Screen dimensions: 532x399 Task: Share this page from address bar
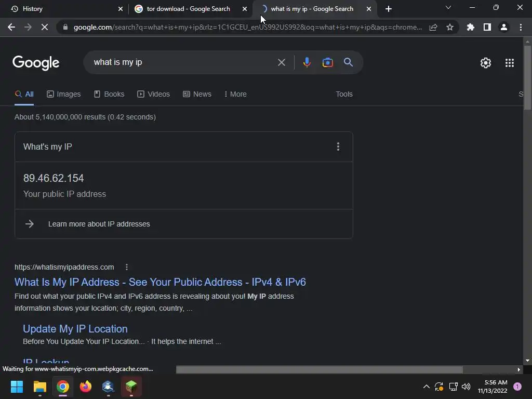click(x=433, y=27)
